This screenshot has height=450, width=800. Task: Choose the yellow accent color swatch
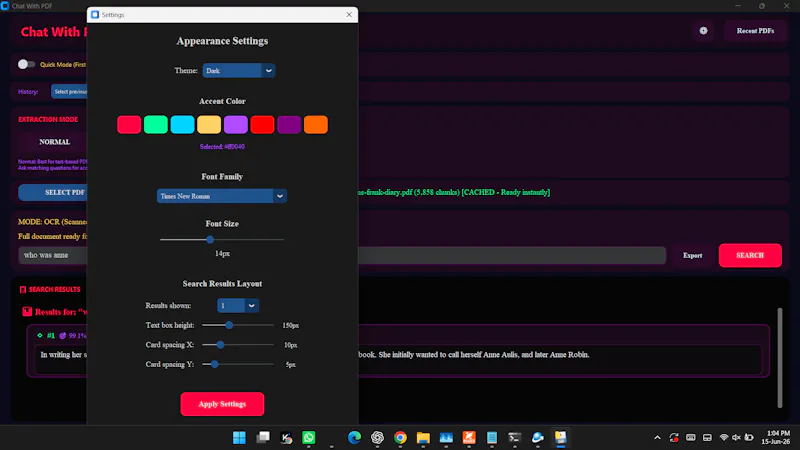tap(209, 124)
